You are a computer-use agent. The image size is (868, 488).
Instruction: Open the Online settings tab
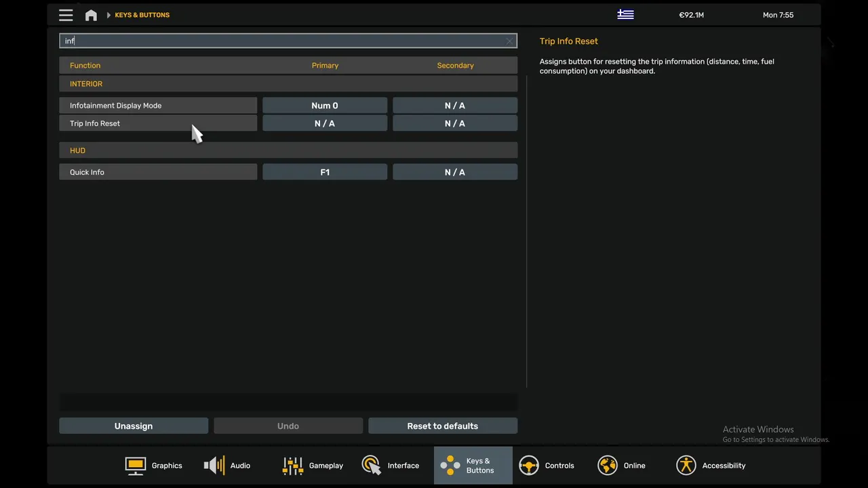[x=621, y=466]
